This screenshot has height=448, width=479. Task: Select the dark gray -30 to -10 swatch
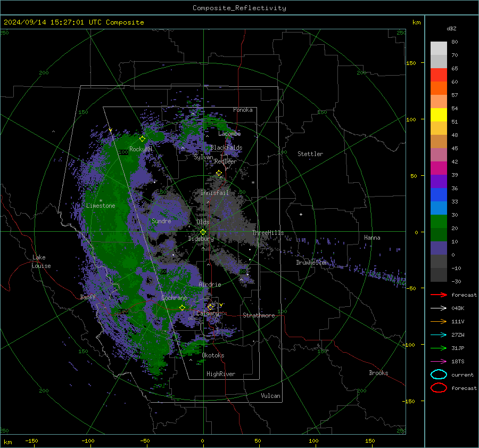click(439, 275)
